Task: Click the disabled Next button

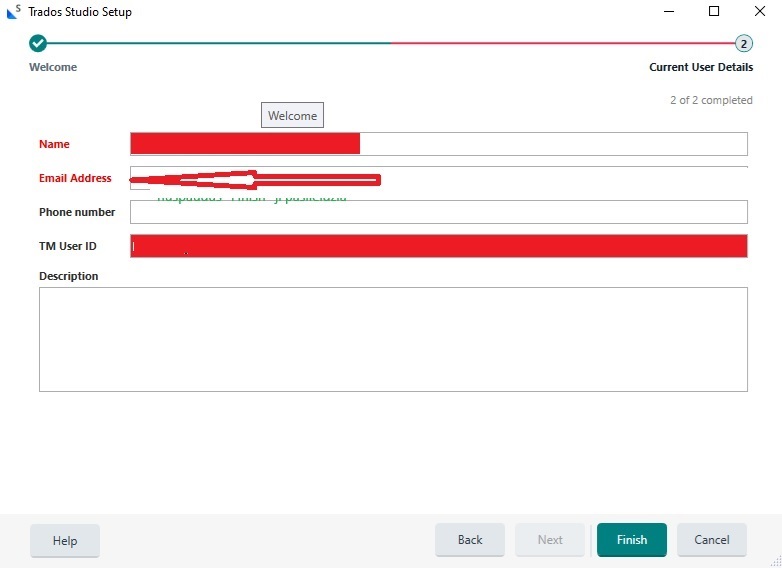Action: point(550,540)
